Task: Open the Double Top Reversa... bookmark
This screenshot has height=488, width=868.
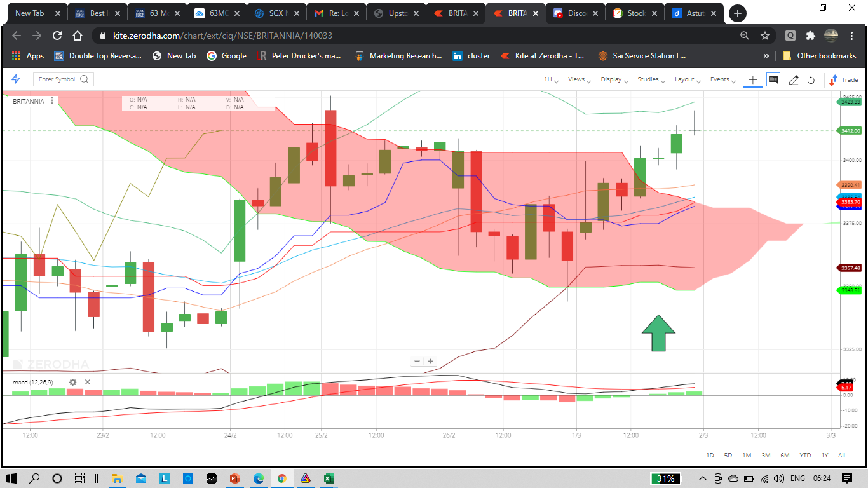Action: [x=98, y=56]
